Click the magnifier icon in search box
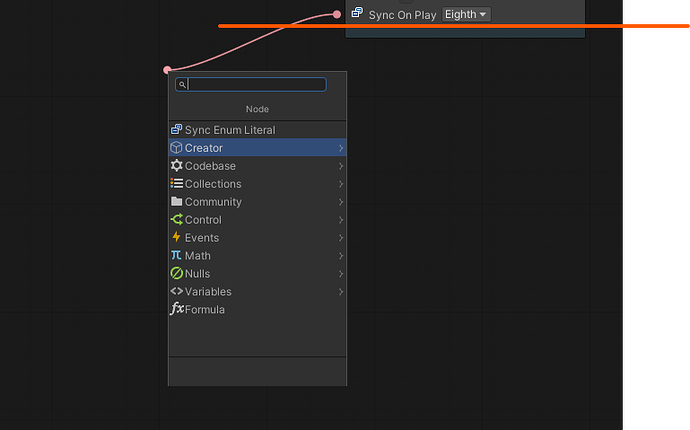 coord(182,85)
